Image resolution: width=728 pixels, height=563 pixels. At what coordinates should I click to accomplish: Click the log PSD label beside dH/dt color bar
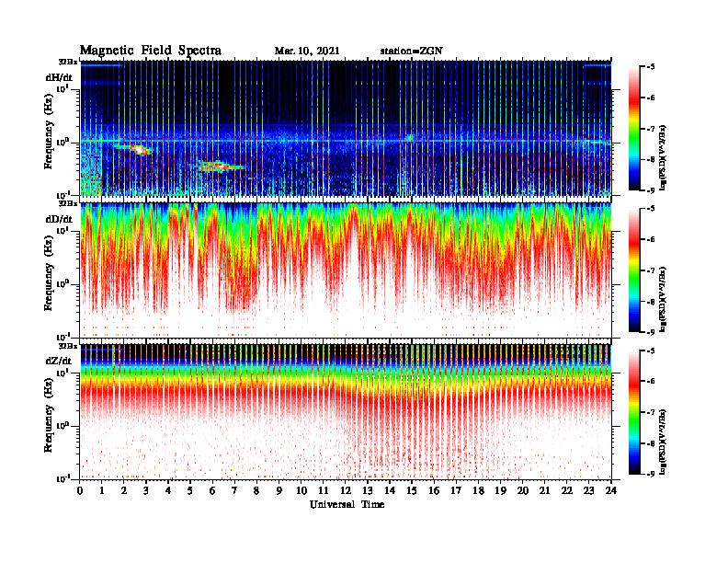click(663, 157)
